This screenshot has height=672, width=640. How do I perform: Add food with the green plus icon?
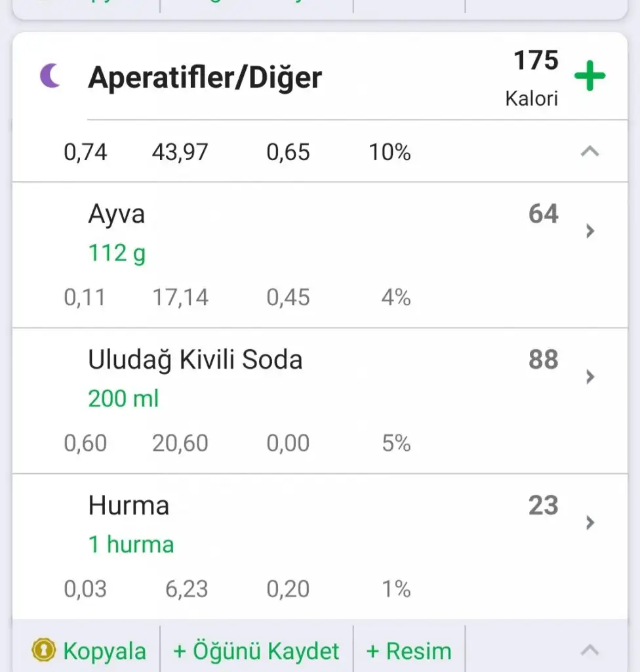click(x=590, y=76)
